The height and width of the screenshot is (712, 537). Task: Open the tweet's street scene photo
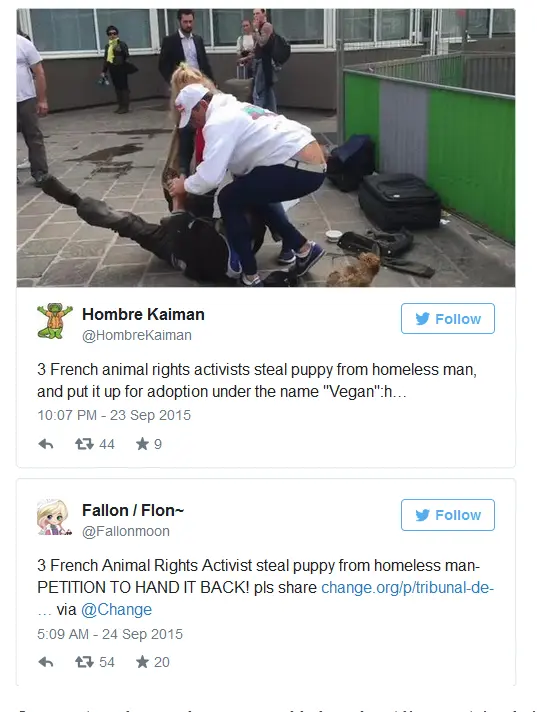point(266,148)
